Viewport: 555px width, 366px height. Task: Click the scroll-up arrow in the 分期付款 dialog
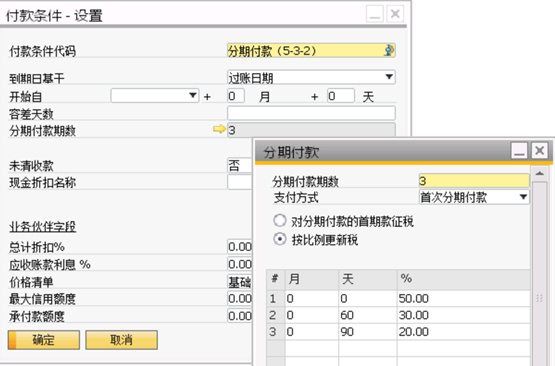540,173
